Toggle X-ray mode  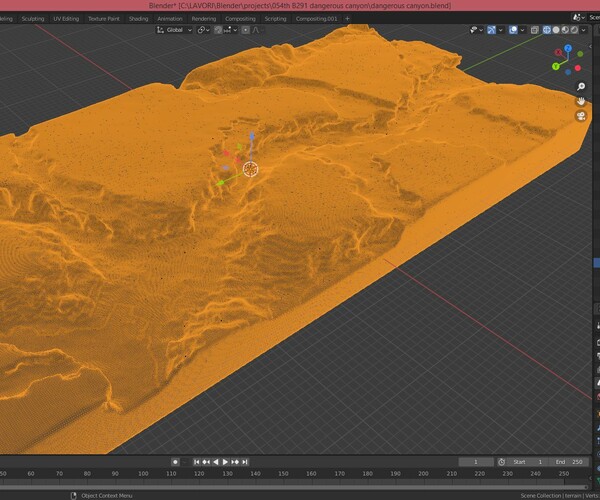535,30
